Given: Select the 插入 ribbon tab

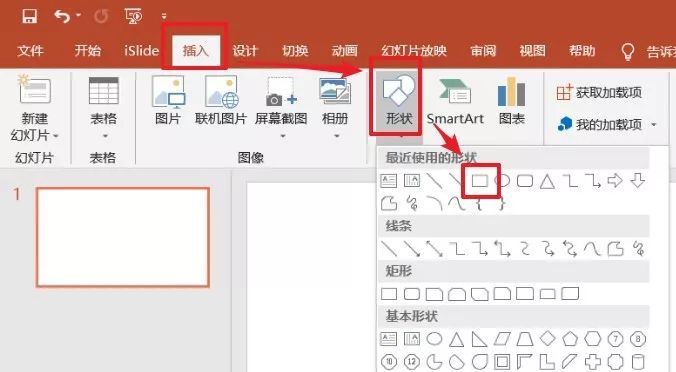Looking at the screenshot, I should 196,50.
